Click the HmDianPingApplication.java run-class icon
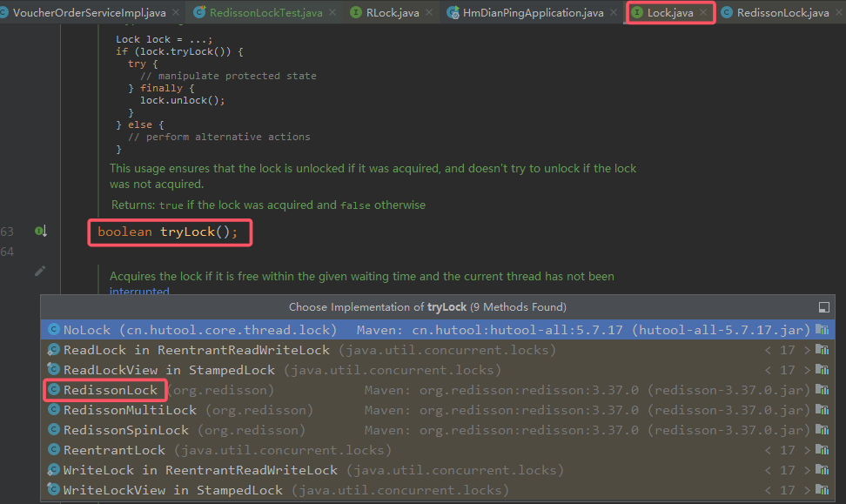Image resolution: width=846 pixels, height=504 pixels. click(x=453, y=12)
